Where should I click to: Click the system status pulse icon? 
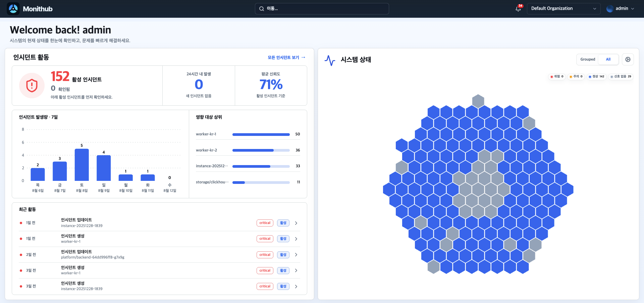[330, 60]
